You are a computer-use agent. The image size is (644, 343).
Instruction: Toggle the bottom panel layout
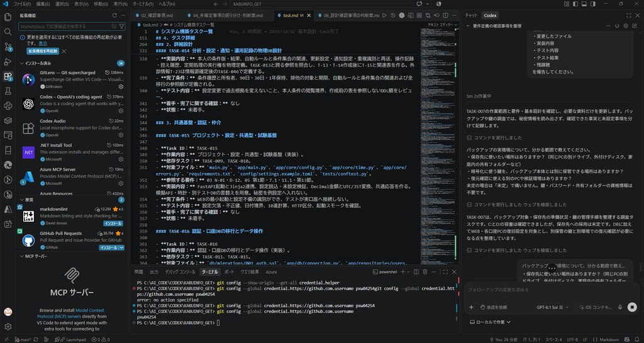[x=584, y=4]
